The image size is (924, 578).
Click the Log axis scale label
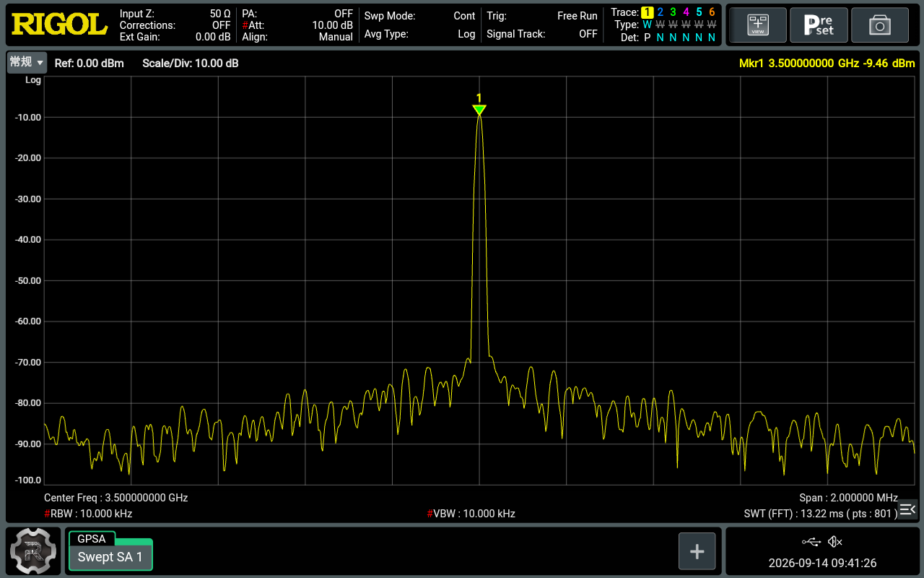[33, 80]
